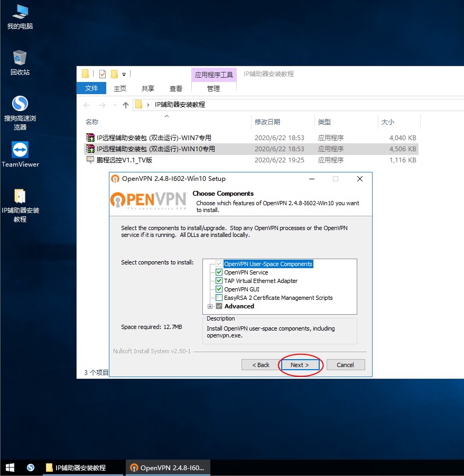This screenshot has width=464, height=476.
Task: Select the 应用程序工具 contextual tab
Action: (x=214, y=75)
